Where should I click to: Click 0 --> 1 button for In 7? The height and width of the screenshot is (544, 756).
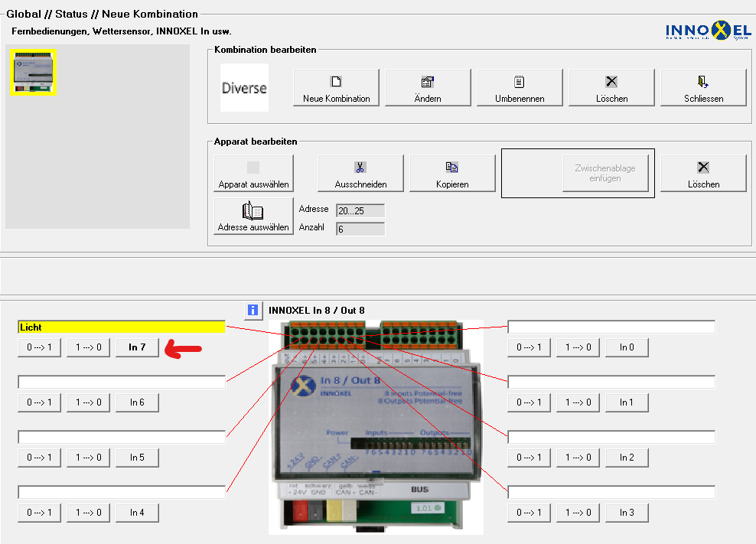pyautogui.click(x=40, y=347)
